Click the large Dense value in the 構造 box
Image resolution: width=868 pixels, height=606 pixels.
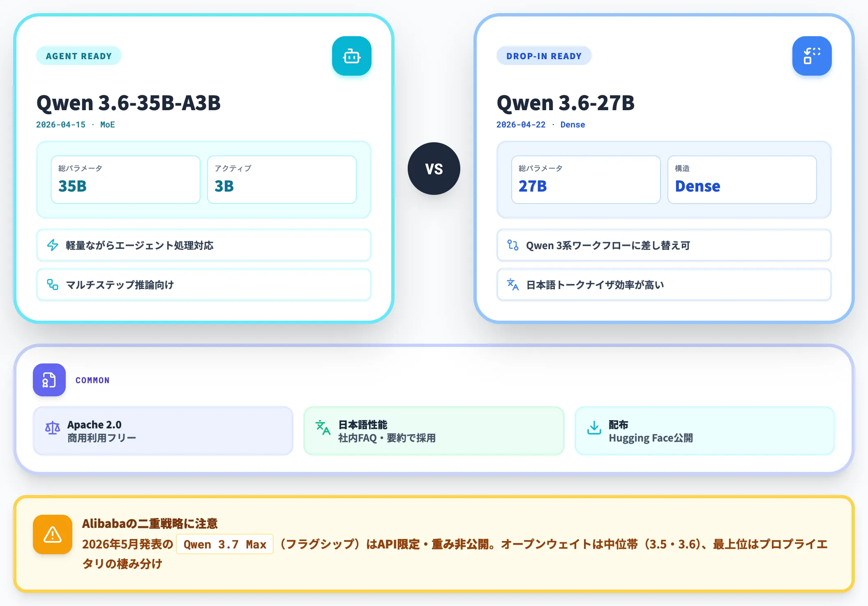point(698,186)
